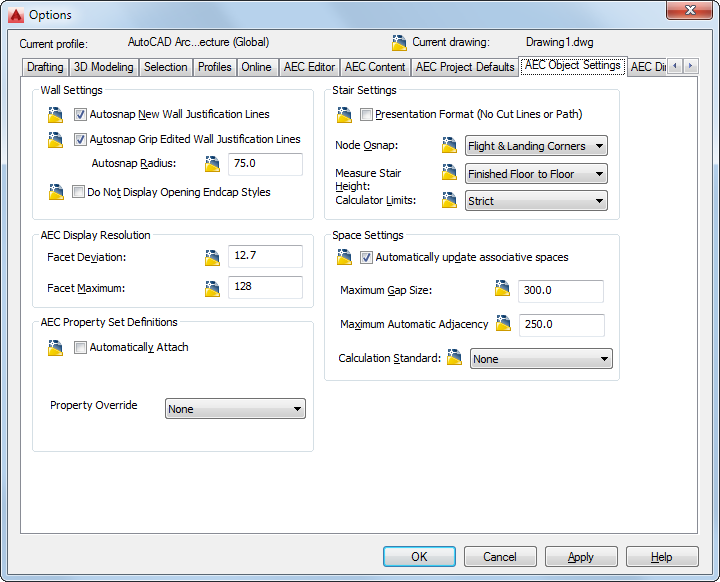Close the Options dialog window

coord(689,10)
